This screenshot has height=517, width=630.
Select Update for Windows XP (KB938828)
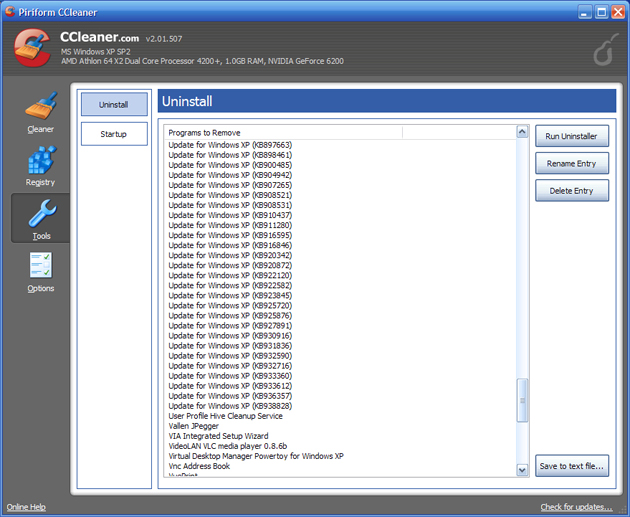click(x=230, y=406)
